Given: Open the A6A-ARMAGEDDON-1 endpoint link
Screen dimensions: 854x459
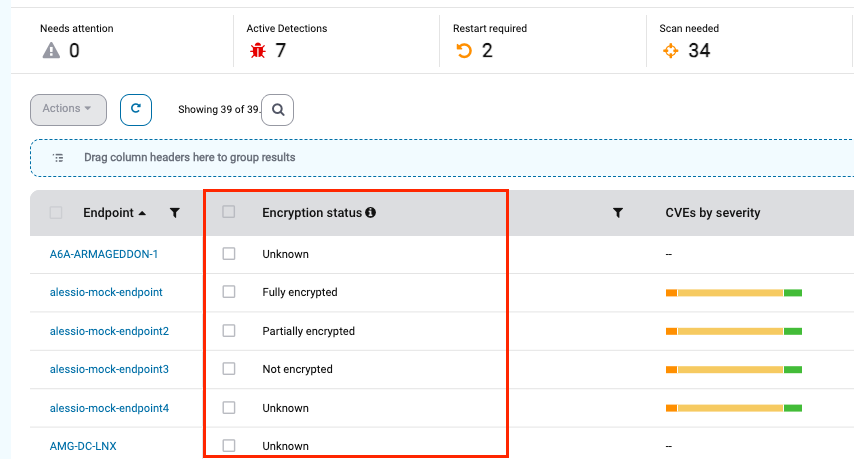Looking at the screenshot, I should click(103, 254).
